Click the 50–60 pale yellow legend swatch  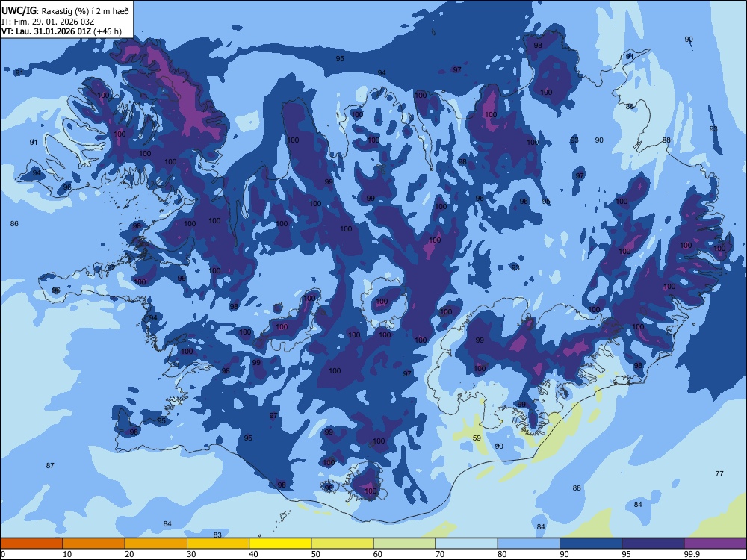(342, 544)
